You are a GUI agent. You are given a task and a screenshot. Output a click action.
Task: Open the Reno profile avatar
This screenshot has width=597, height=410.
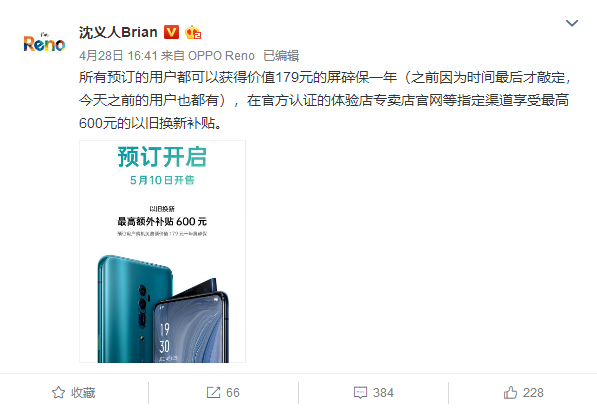[44, 43]
